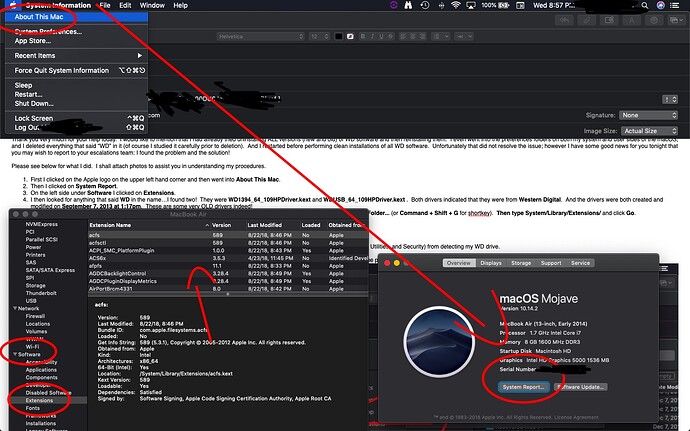
Task: Switch to the Storage tab
Action: point(521,263)
